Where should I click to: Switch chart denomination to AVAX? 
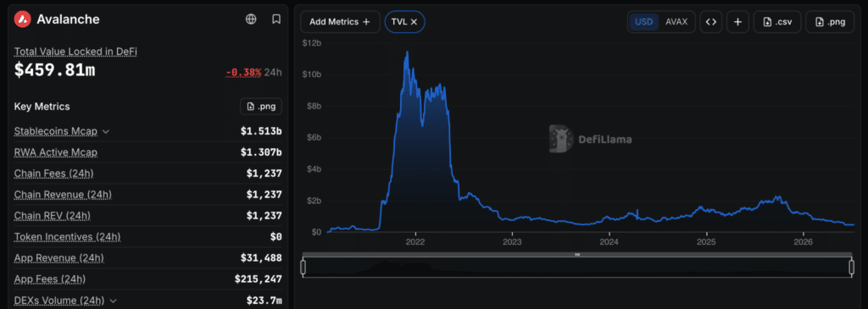point(676,22)
